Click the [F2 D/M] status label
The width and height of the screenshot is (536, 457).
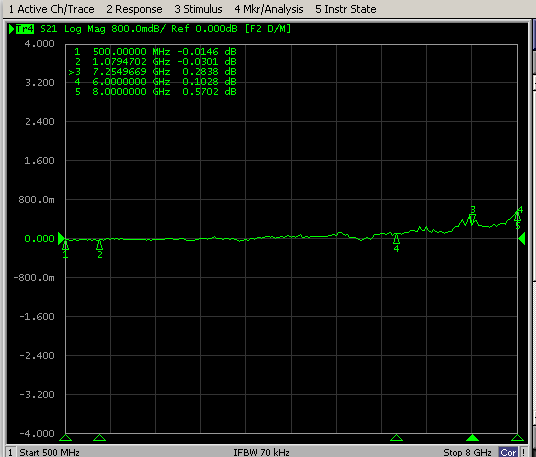click(268, 29)
